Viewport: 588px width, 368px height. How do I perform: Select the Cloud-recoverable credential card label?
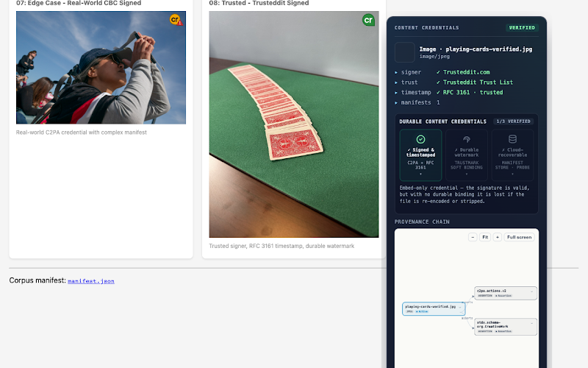[512, 152]
